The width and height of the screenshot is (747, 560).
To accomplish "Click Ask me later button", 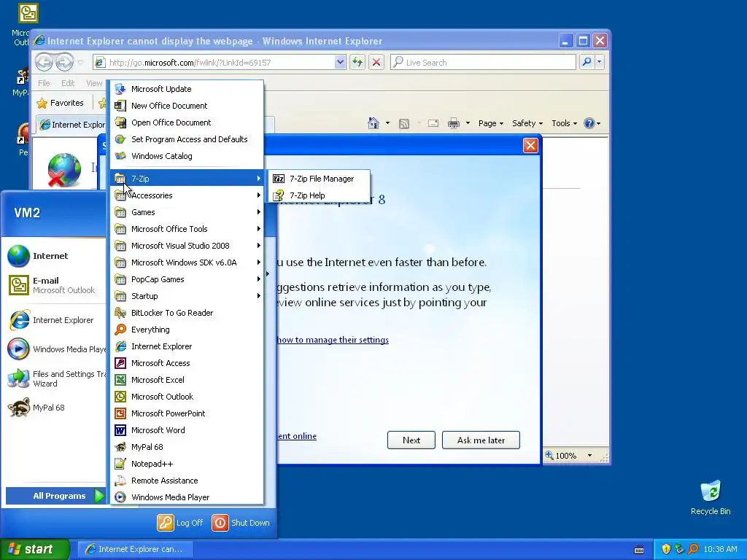I will pyautogui.click(x=481, y=440).
